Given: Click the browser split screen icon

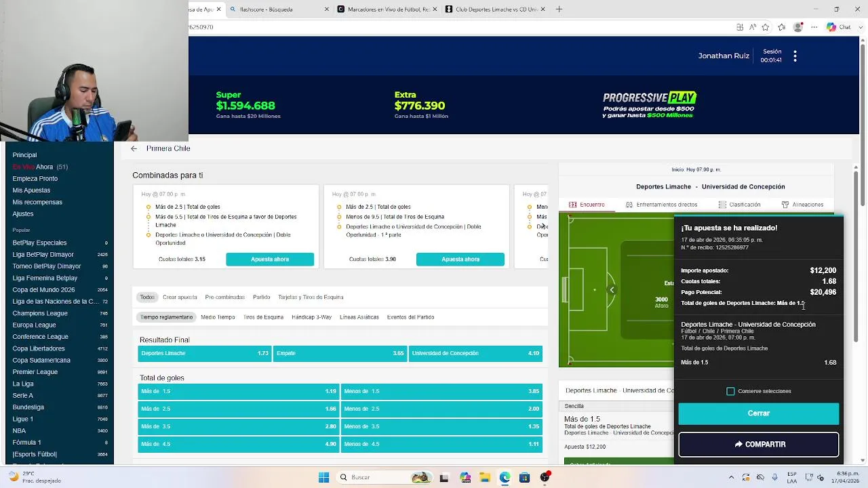Looking at the screenshot, I should click(x=740, y=27).
